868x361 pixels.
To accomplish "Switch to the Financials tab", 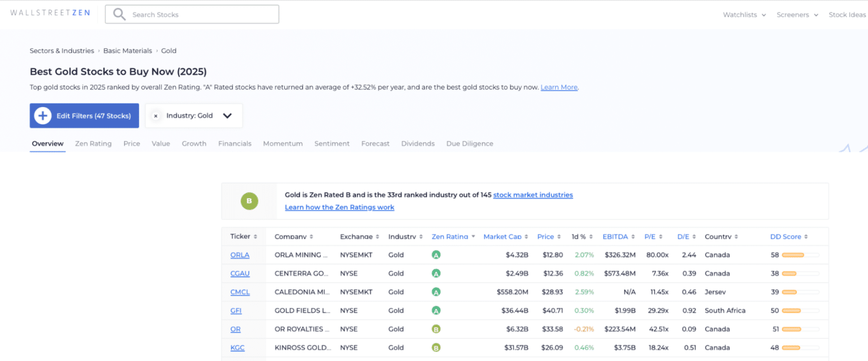I will [x=235, y=144].
